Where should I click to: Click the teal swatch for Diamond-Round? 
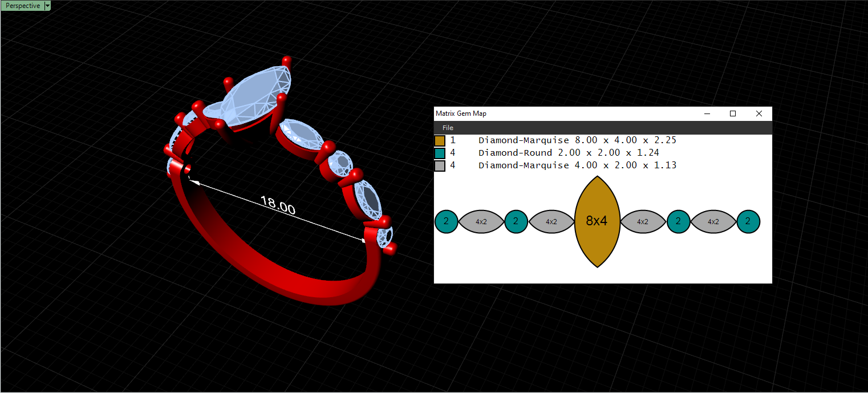(x=440, y=153)
